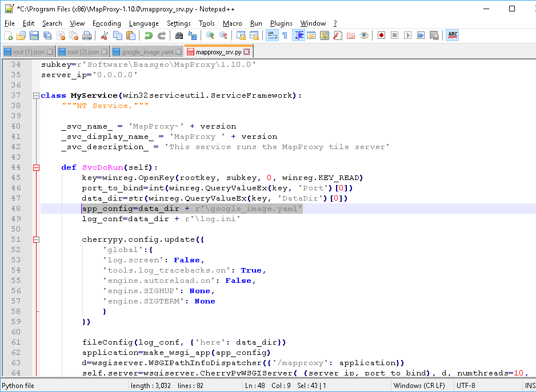Viewport: 536px width, 392px height.
Task: Playback the recorded macro
Action: (407, 35)
